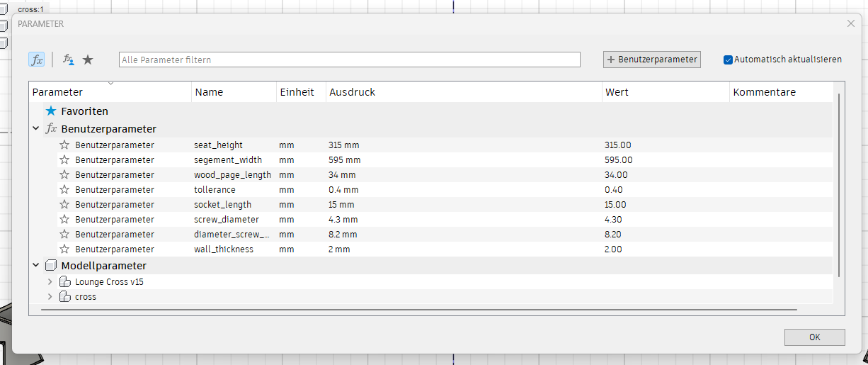Click the + Benutzerparameter button
Image resolution: width=868 pixels, height=365 pixels.
[652, 60]
